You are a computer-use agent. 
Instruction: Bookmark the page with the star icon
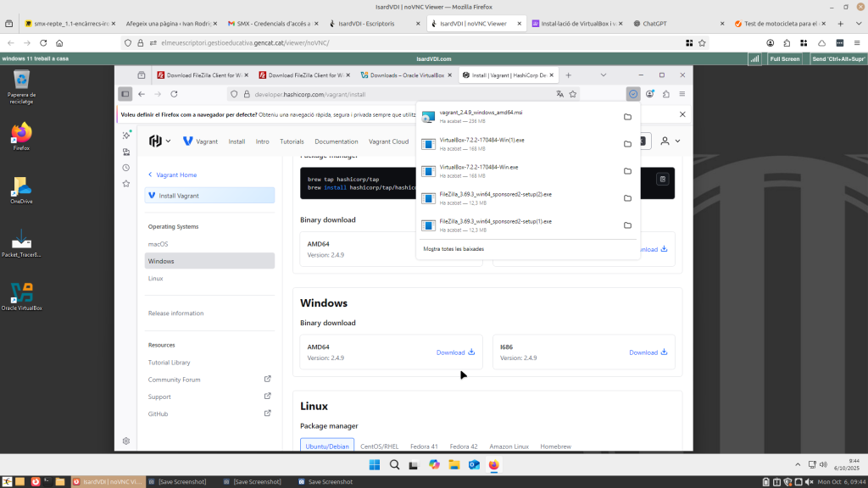(573, 94)
